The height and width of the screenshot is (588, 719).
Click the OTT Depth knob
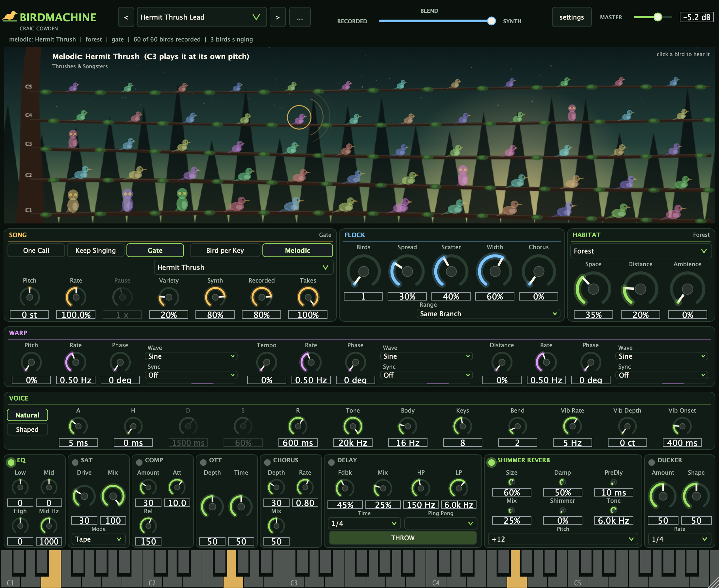[x=212, y=506]
